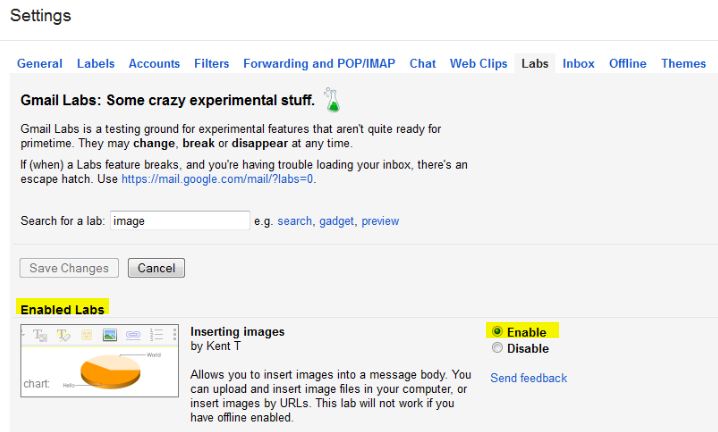Open the General settings tab
The width and height of the screenshot is (718, 432).
pos(39,64)
